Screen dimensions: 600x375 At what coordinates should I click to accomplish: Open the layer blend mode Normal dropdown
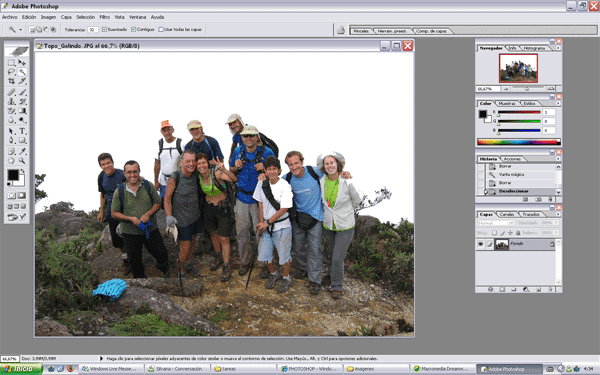click(496, 223)
